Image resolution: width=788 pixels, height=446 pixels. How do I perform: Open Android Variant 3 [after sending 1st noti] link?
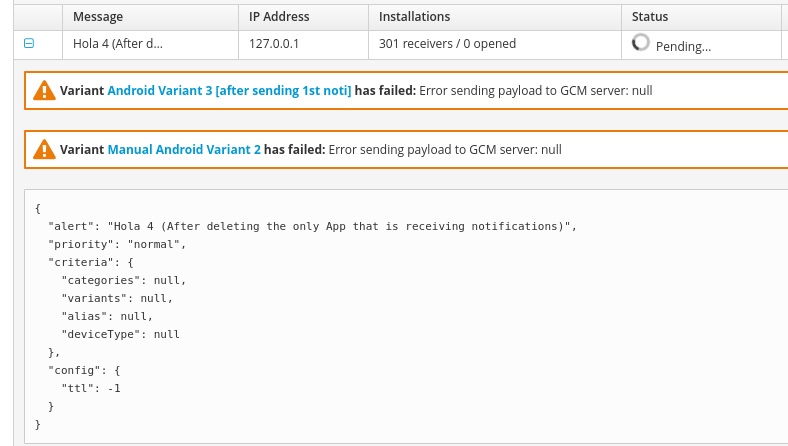click(x=229, y=90)
